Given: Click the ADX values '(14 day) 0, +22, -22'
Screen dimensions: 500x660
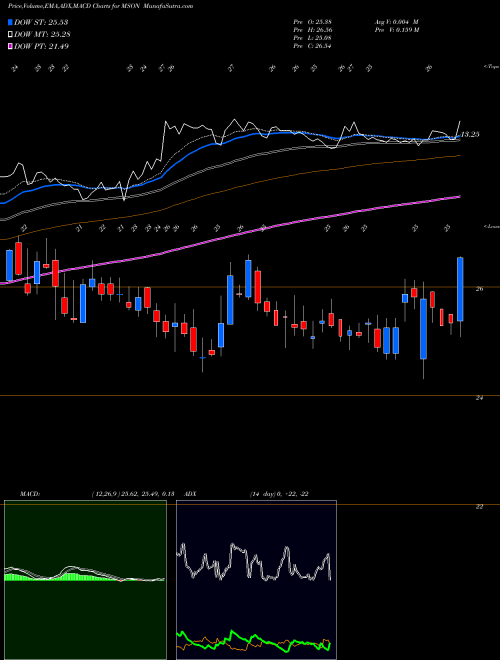Looking at the screenshot, I should coord(279,494).
